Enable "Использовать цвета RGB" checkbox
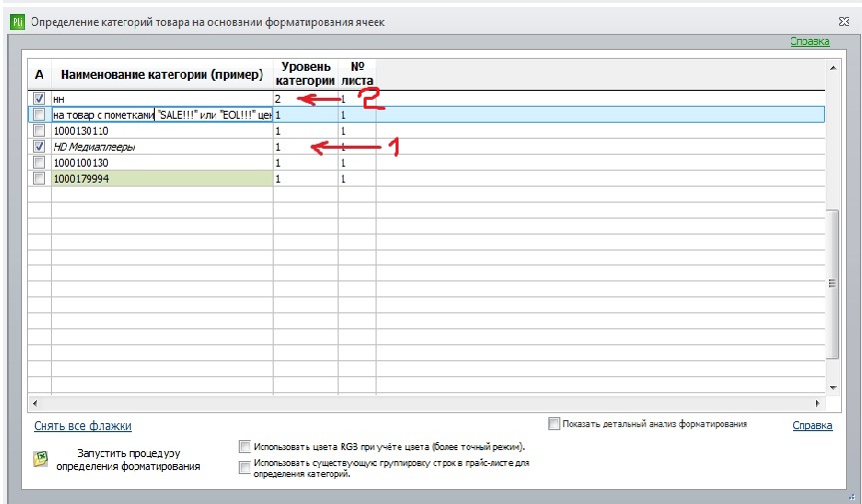Viewport: 862px width, 504px height. pos(245,446)
